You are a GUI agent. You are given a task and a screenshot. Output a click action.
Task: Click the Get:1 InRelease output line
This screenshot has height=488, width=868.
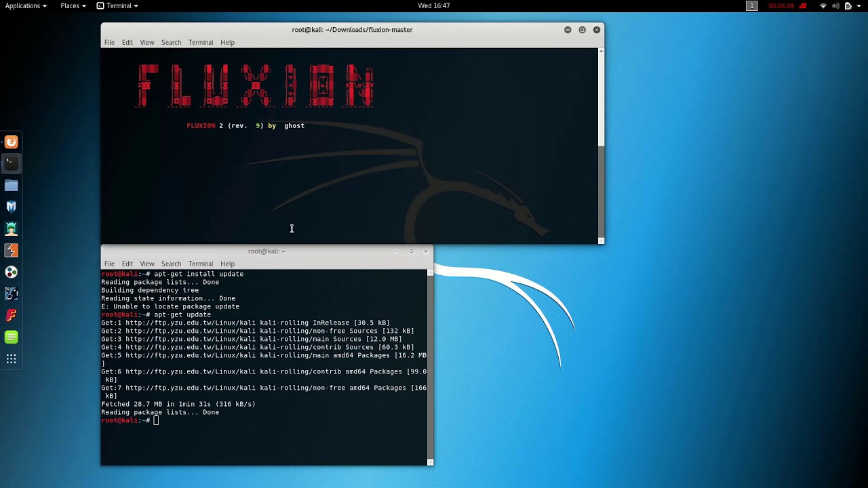coord(245,323)
